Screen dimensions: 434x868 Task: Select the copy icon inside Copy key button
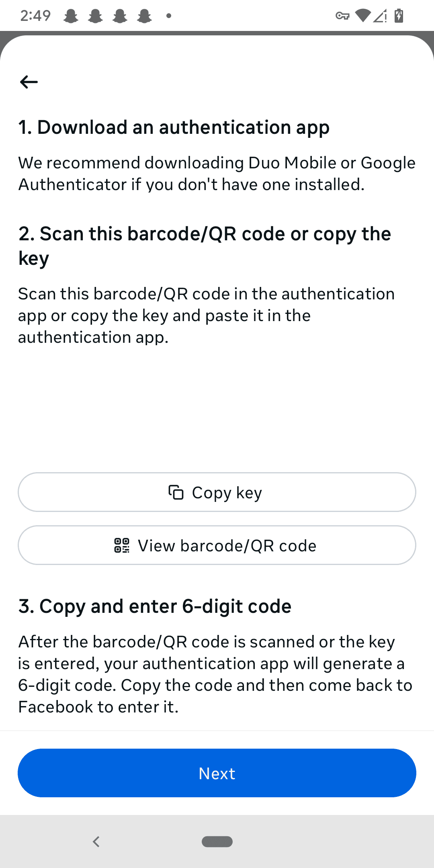pos(176,492)
